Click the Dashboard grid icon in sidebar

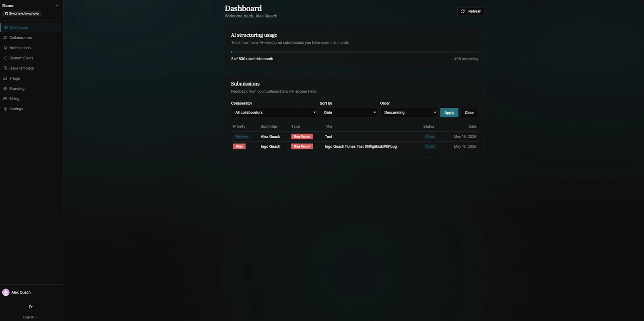pos(6,28)
